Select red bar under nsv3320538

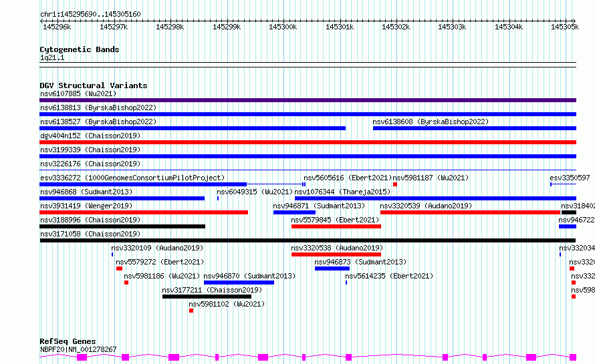click(x=336, y=254)
